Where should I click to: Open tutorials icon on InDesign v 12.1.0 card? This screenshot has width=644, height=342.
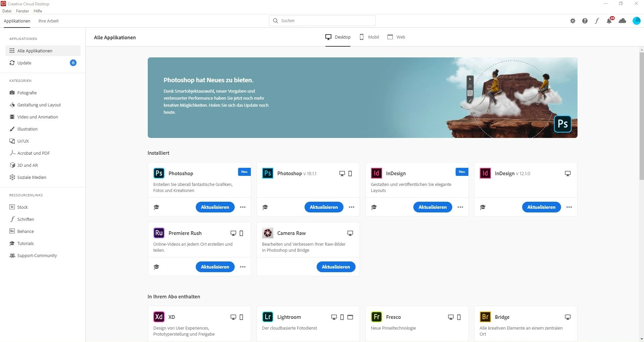[x=483, y=207]
